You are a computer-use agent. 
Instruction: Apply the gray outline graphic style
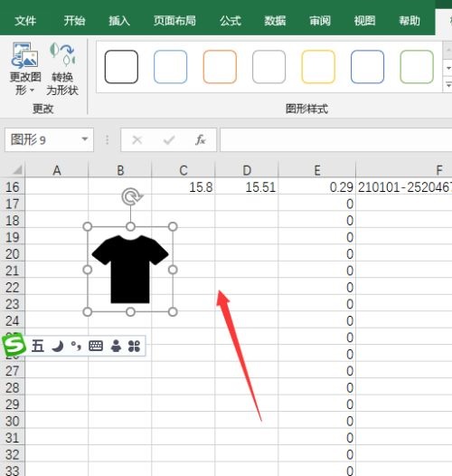click(x=268, y=67)
